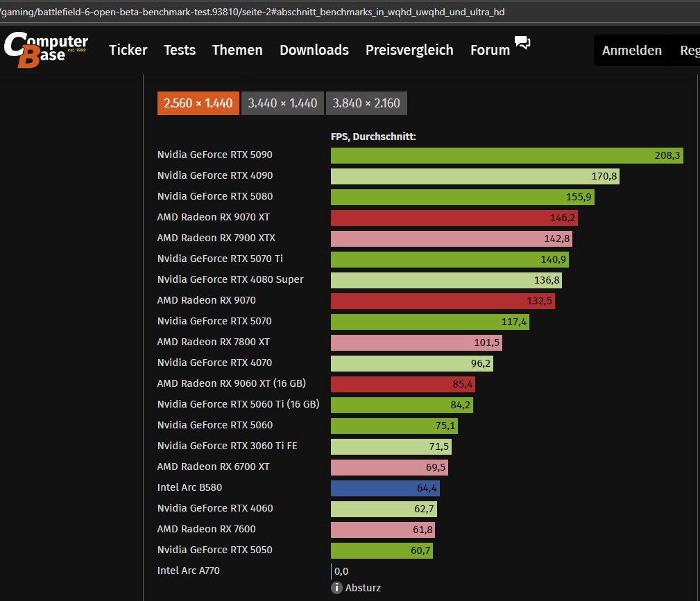Click the RTX 4070 bar showing 96,2
Image resolution: width=700 pixels, height=601 pixels.
click(x=412, y=364)
